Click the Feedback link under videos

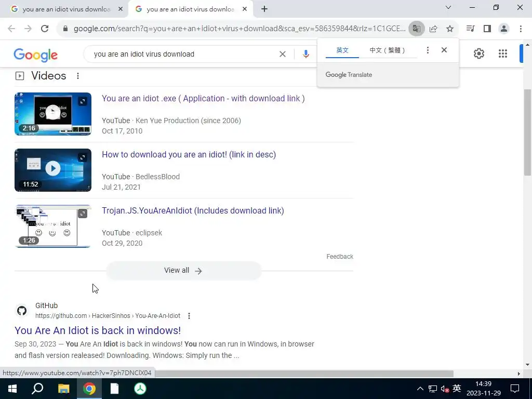point(340,257)
